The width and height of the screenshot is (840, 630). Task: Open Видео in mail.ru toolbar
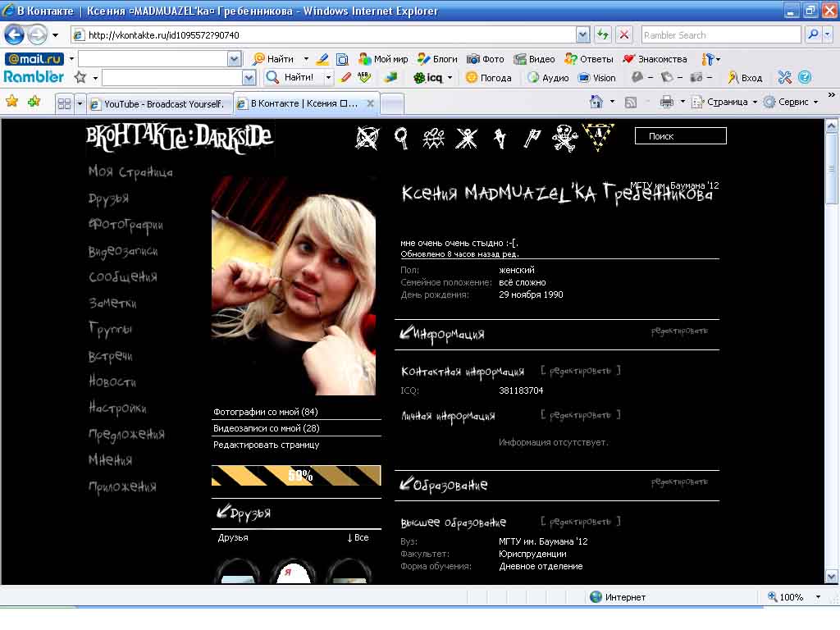click(x=535, y=59)
